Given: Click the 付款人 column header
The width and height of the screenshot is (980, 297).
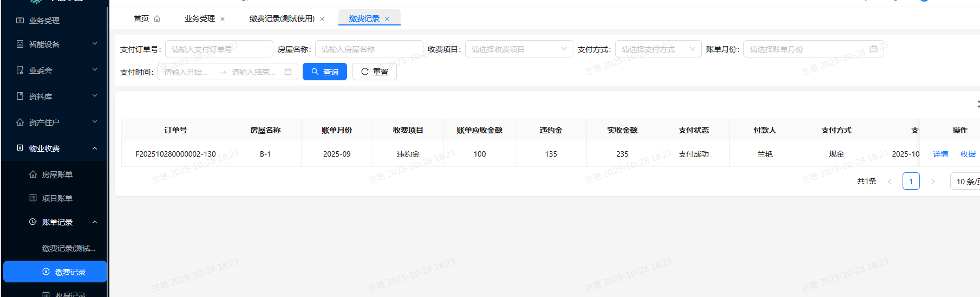Looking at the screenshot, I should point(765,130).
